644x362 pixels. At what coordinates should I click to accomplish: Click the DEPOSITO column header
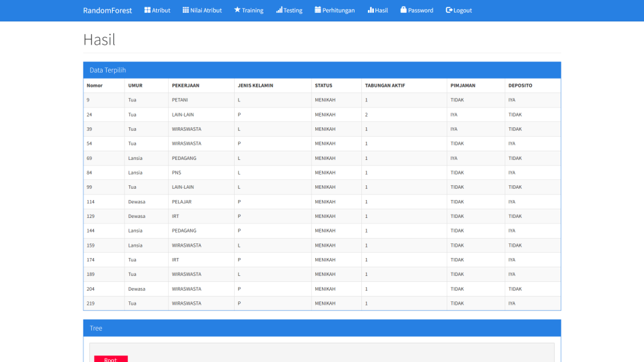520,85
